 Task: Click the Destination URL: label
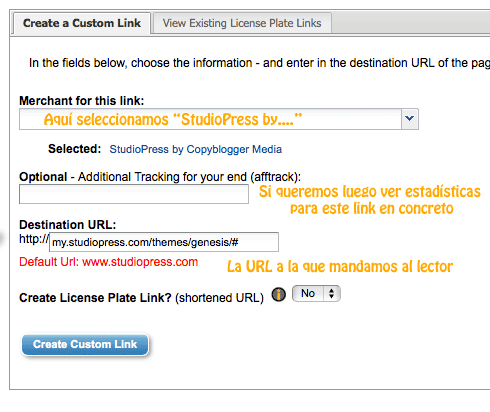[x=68, y=225]
